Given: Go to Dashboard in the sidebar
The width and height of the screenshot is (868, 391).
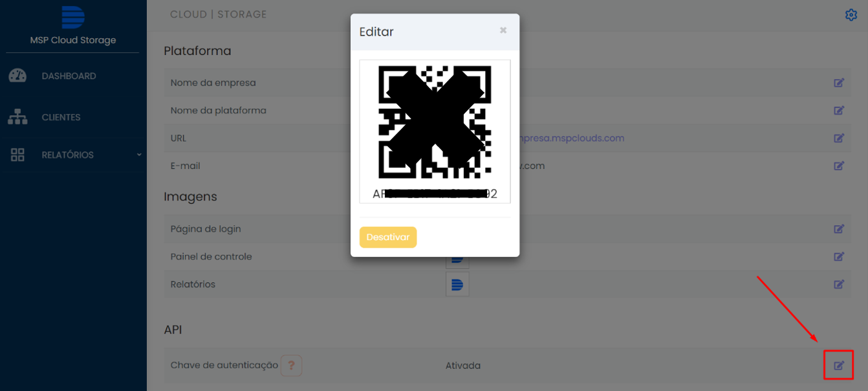Looking at the screenshot, I should coord(69,76).
